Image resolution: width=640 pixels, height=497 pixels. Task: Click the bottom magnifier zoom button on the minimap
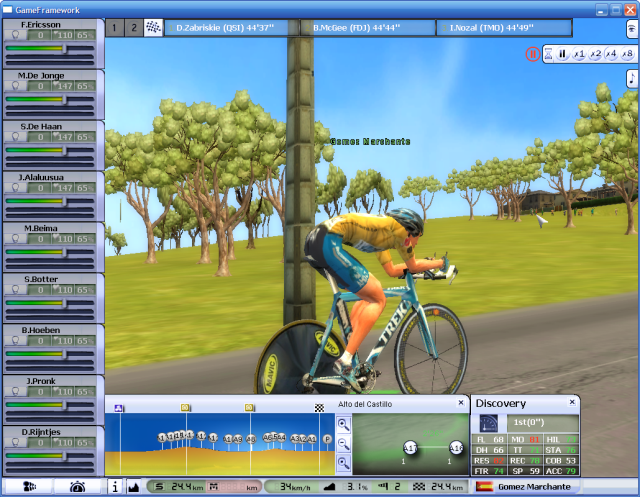tap(343, 462)
